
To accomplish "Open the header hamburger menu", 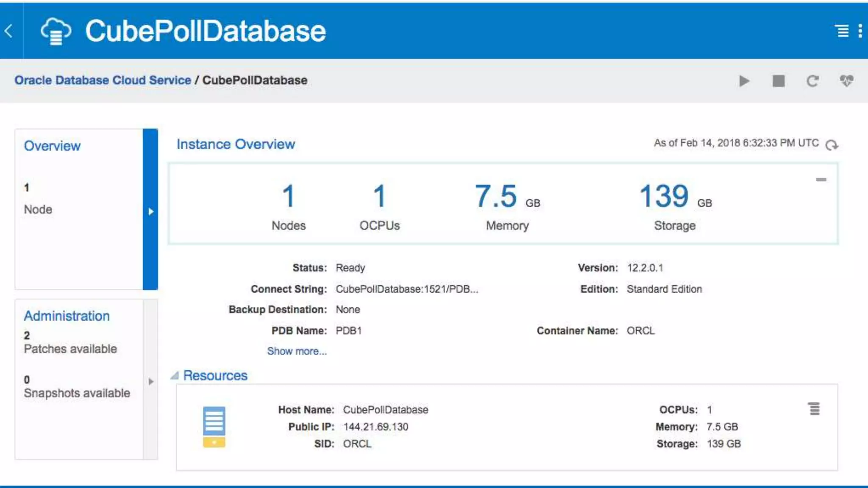I will pos(842,31).
